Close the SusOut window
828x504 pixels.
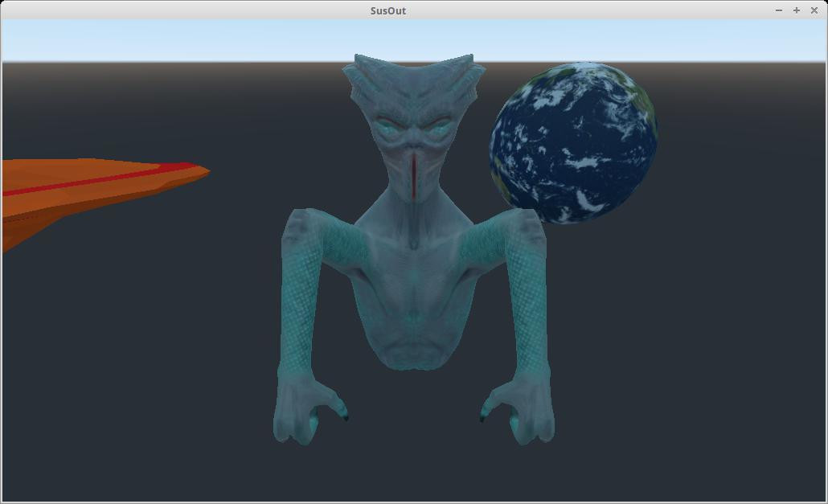tap(814, 10)
